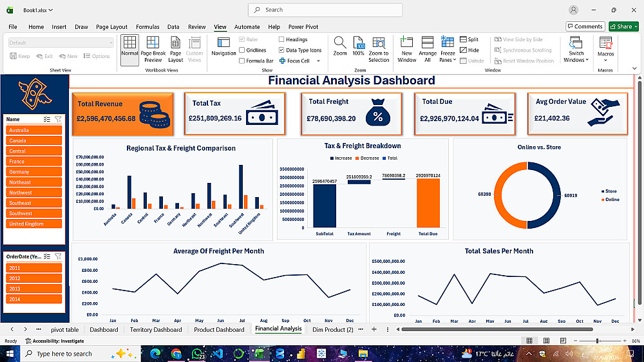This screenshot has width=644, height=362.
Task: Toggle multi-select on Name slicer
Action: 47,119
